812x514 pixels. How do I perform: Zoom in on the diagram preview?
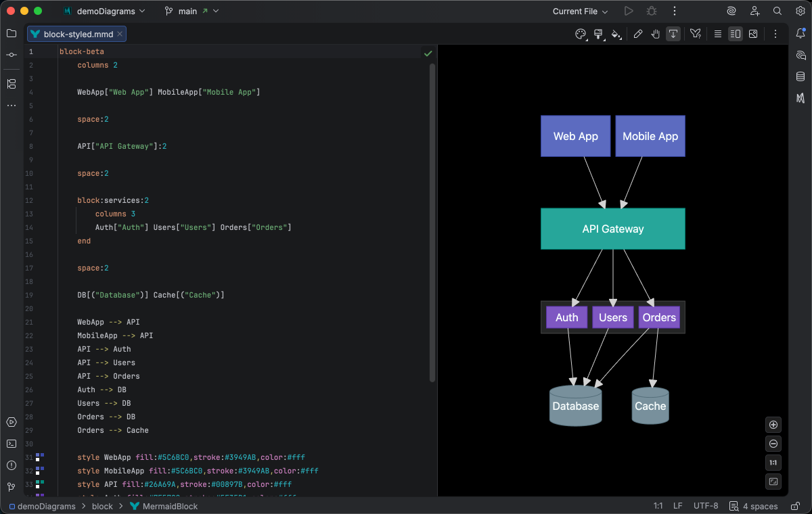pos(774,425)
